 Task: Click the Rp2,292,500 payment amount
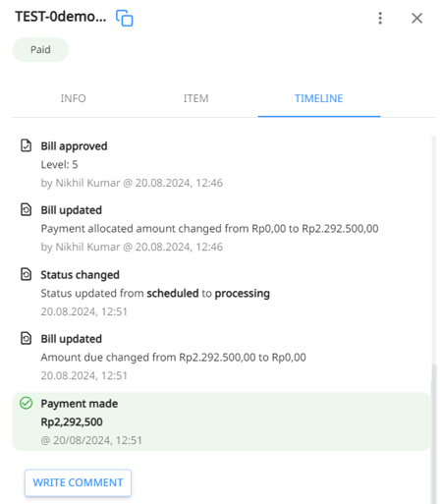click(x=72, y=421)
